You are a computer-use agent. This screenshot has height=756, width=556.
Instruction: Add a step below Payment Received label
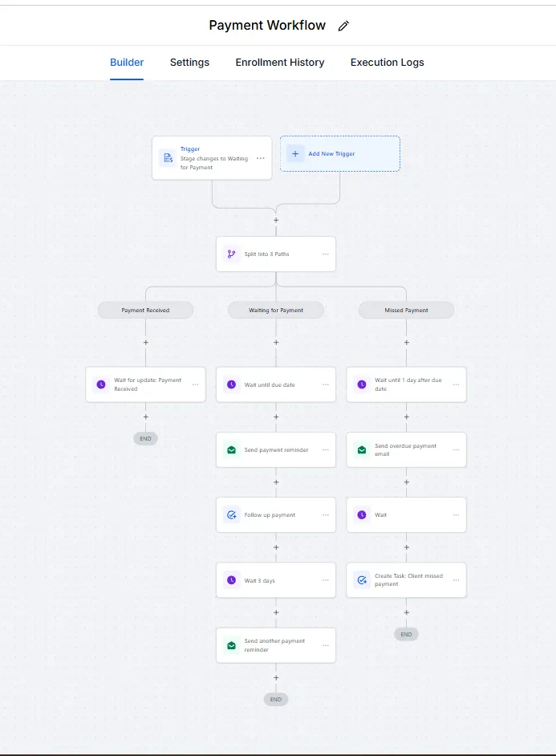click(145, 343)
